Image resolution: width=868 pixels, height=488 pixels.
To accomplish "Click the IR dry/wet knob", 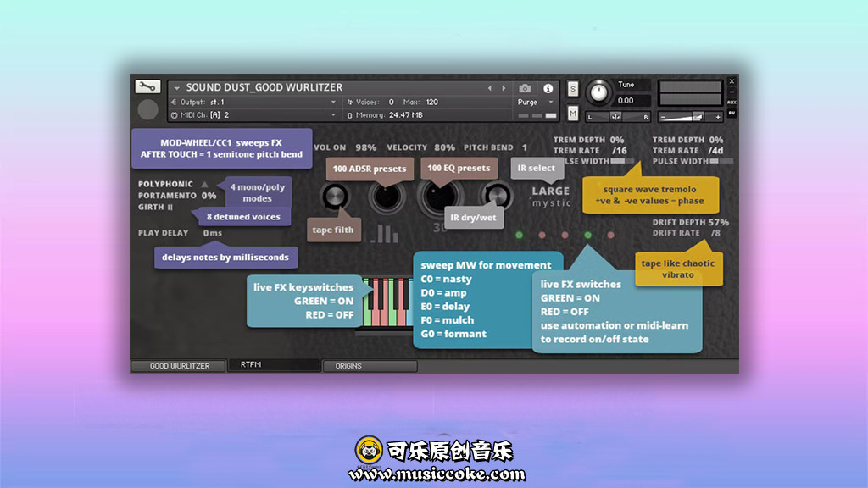I will pyautogui.click(x=497, y=196).
